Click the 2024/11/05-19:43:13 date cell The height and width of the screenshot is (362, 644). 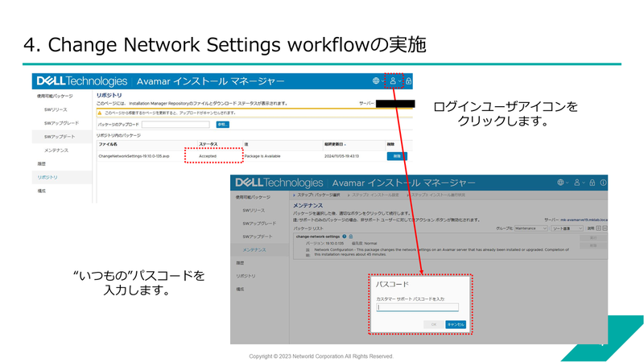click(x=341, y=156)
